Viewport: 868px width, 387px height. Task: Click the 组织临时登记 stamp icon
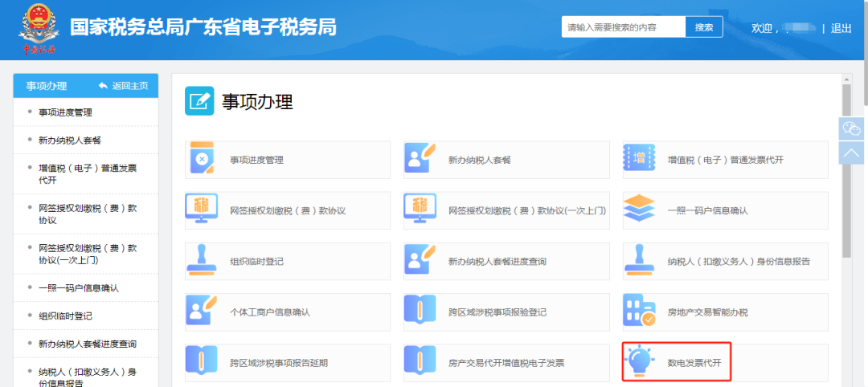click(x=202, y=259)
